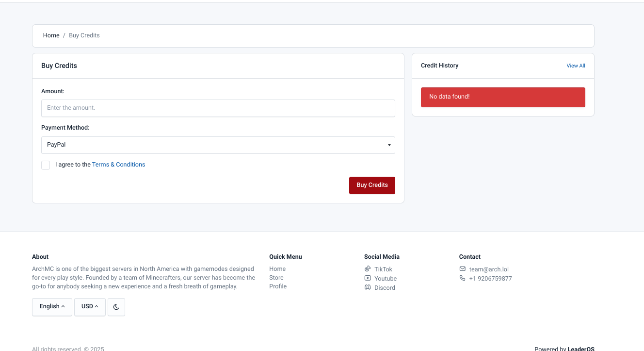Click the Discord icon in Social Media
Screen dimensions: 644x351
tap(368, 287)
